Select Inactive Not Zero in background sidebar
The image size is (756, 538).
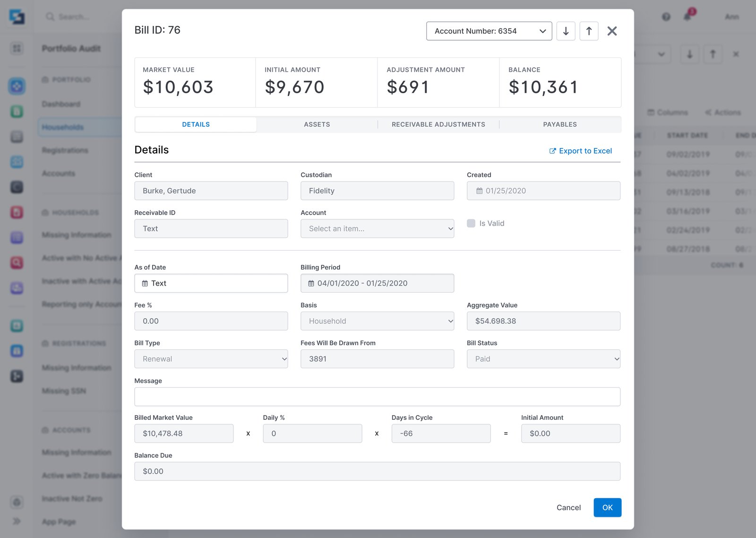(x=72, y=499)
